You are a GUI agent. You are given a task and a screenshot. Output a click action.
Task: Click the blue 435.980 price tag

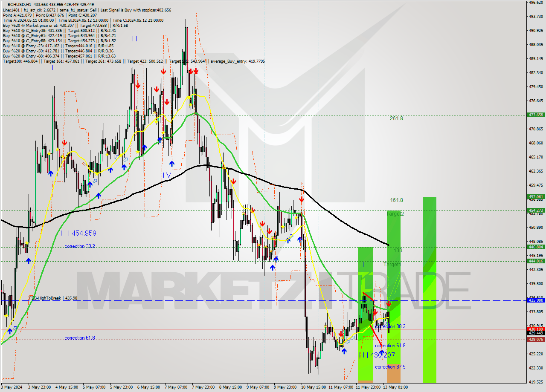point(536,300)
